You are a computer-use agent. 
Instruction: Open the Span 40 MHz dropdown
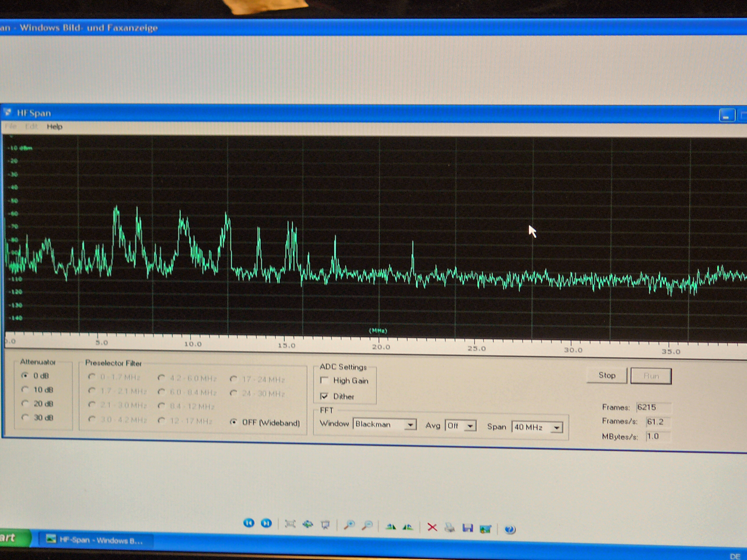pos(557,428)
